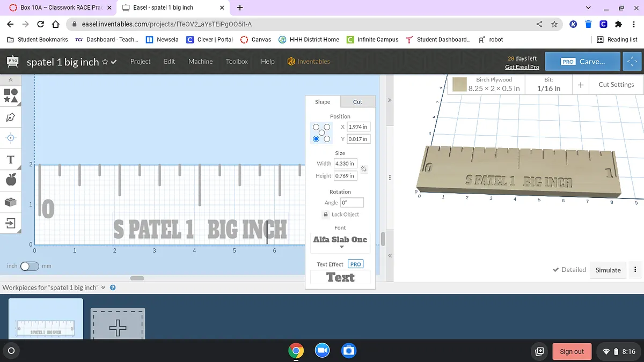The height and width of the screenshot is (362, 644).
Task: Click the Get Easel Pro link
Action: pos(522,67)
